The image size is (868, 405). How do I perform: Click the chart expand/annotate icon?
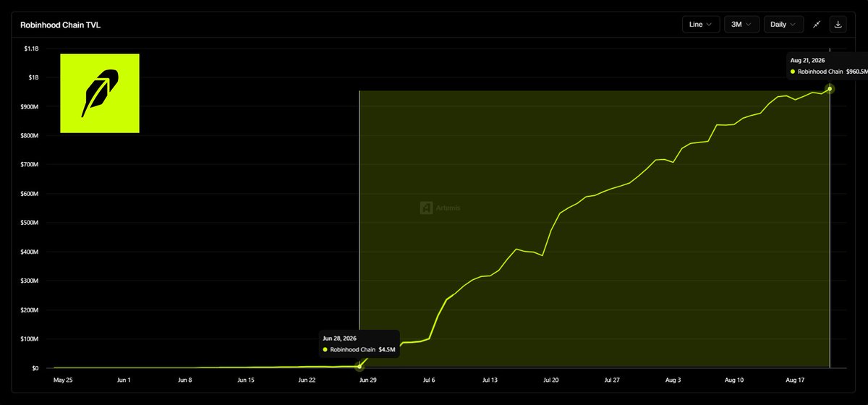tap(817, 25)
